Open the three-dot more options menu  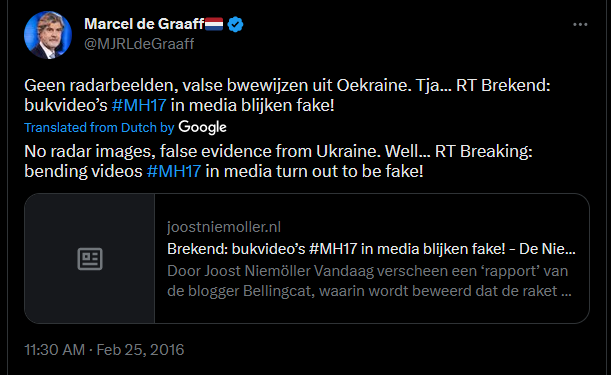coord(580,25)
